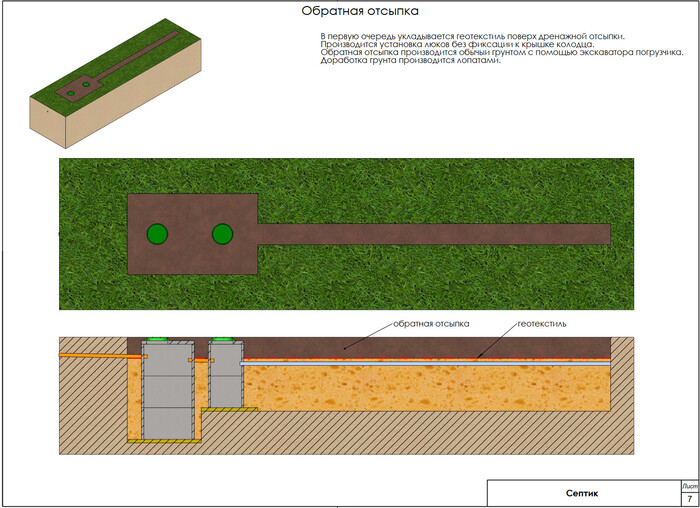The height and width of the screenshot is (508, 700).
Task: Click the 'Лист' label in title block
Action: tap(689, 485)
